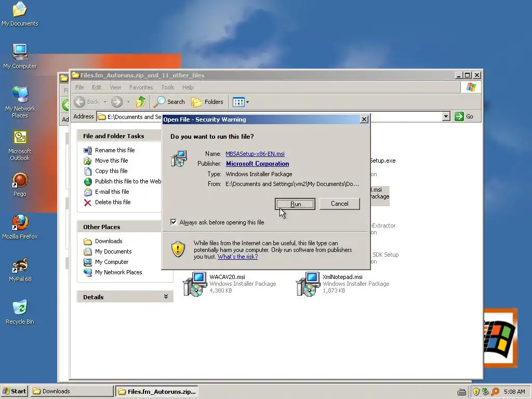Click the Go button
Screen dimensions: 532x399
click(x=464, y=116)
